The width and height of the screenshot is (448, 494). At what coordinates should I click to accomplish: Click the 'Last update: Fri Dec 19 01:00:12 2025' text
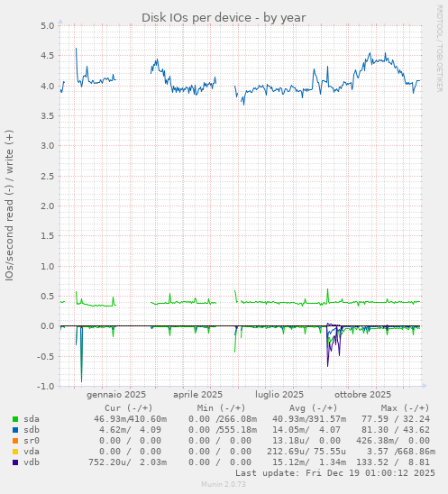coord(335,473)
